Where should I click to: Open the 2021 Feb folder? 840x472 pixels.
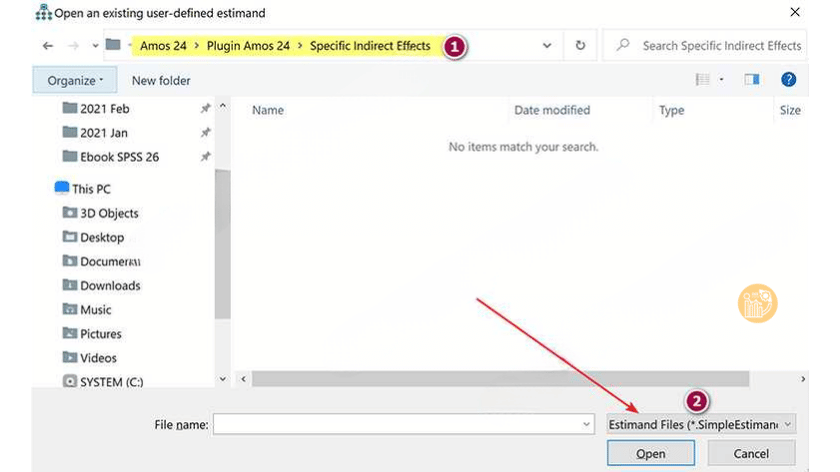[x=104, y=109]
